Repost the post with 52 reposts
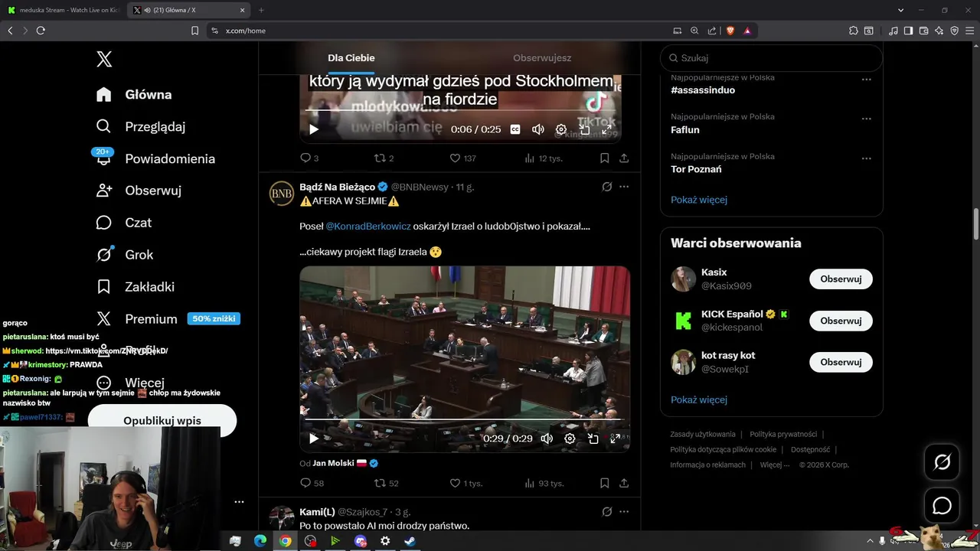This screenshot has height=551, width=980. coord(386,483)
